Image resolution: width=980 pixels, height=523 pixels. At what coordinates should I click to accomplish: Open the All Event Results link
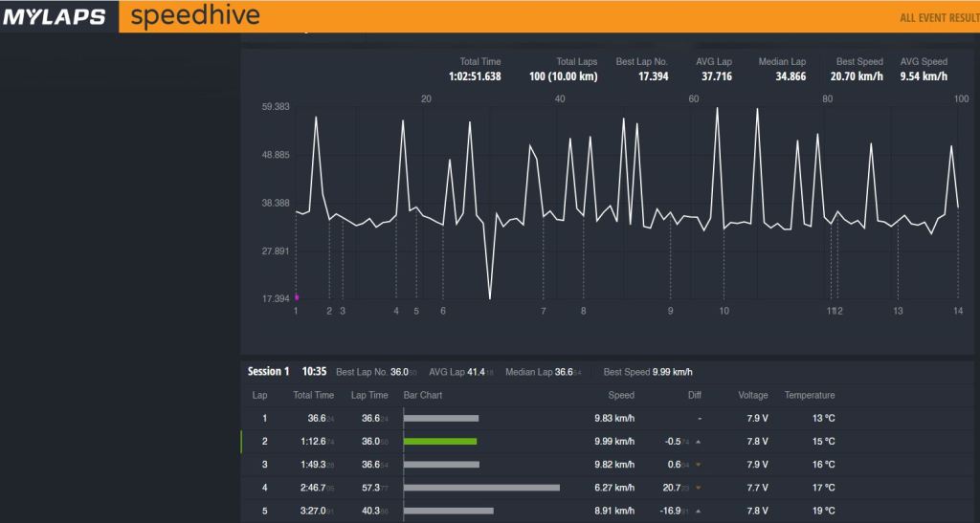point(939,18)
